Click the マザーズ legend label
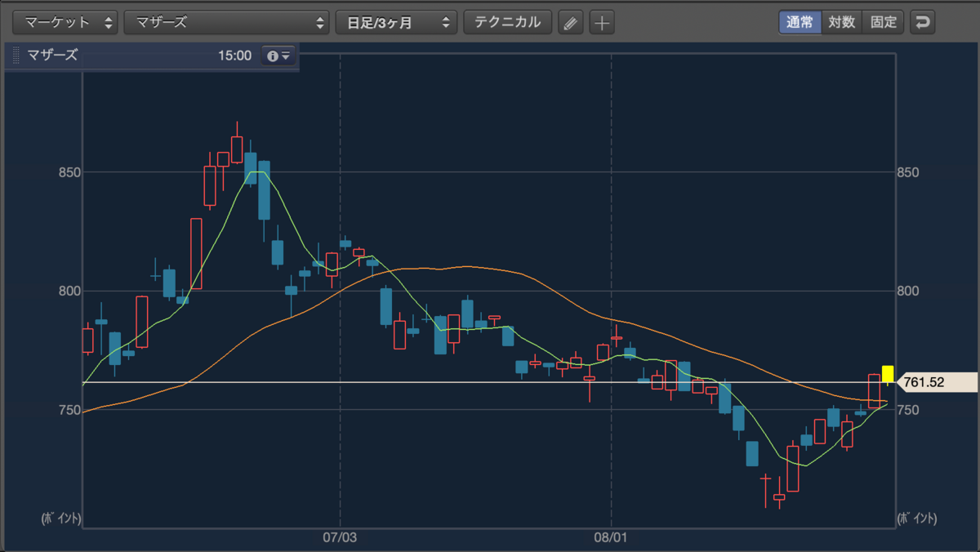Image resolution: width=980 pixels, height=552 pixels. 52,56
